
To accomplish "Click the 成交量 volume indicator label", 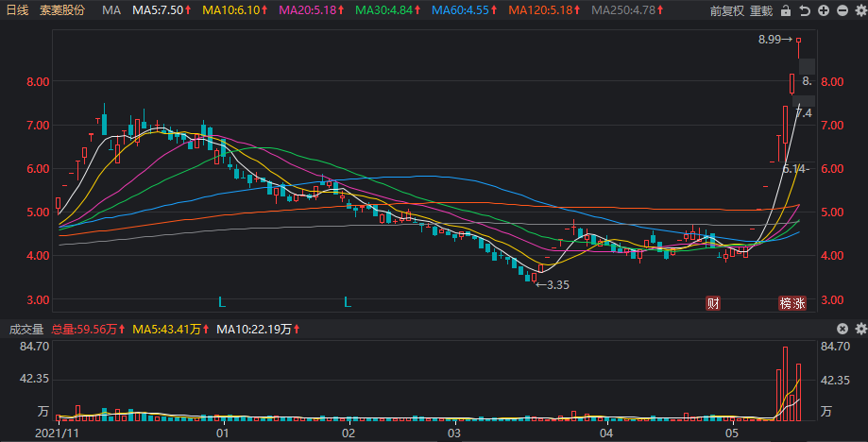I will pyautogui.click(x=26, y=330).
